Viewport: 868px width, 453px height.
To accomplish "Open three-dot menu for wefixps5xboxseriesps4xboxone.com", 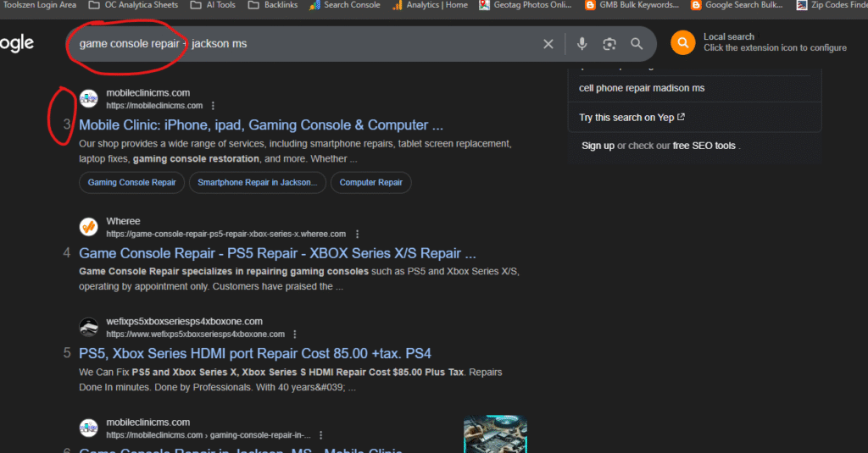I will coord(294,334).
